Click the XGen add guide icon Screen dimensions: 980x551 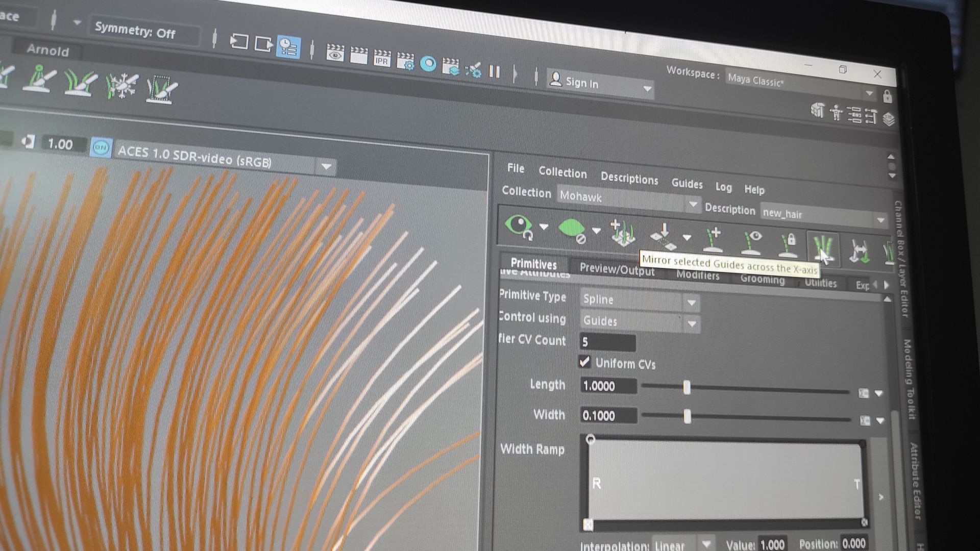click(x=713, y=240)
